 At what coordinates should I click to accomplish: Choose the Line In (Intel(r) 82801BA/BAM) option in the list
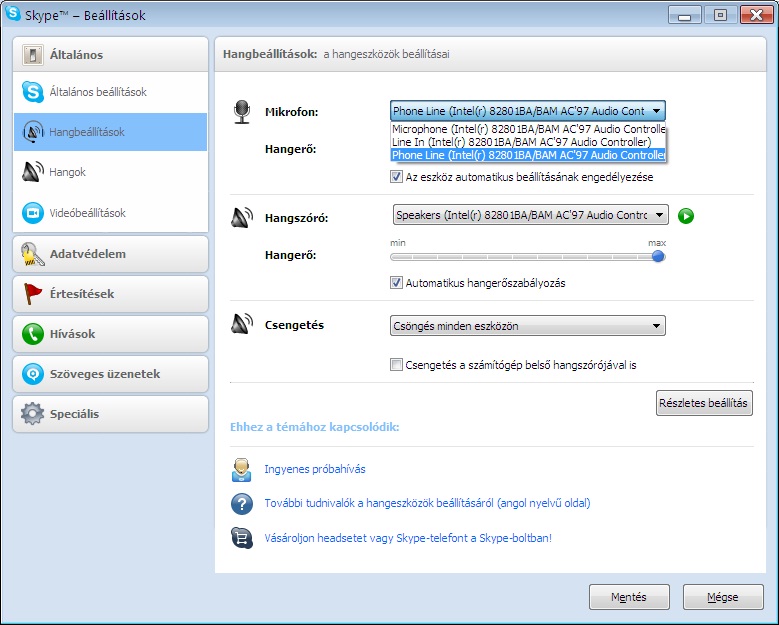point(528,142)
